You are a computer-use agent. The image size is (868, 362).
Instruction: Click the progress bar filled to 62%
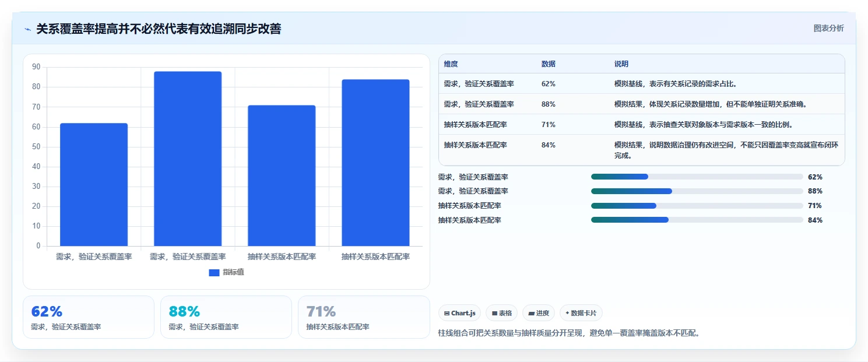pos(697,177)
